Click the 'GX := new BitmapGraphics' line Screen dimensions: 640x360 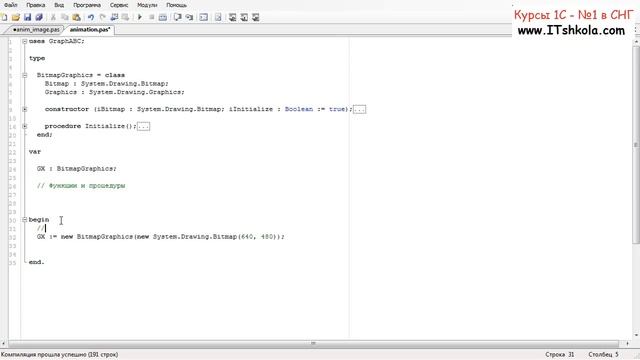click(160, 237)
